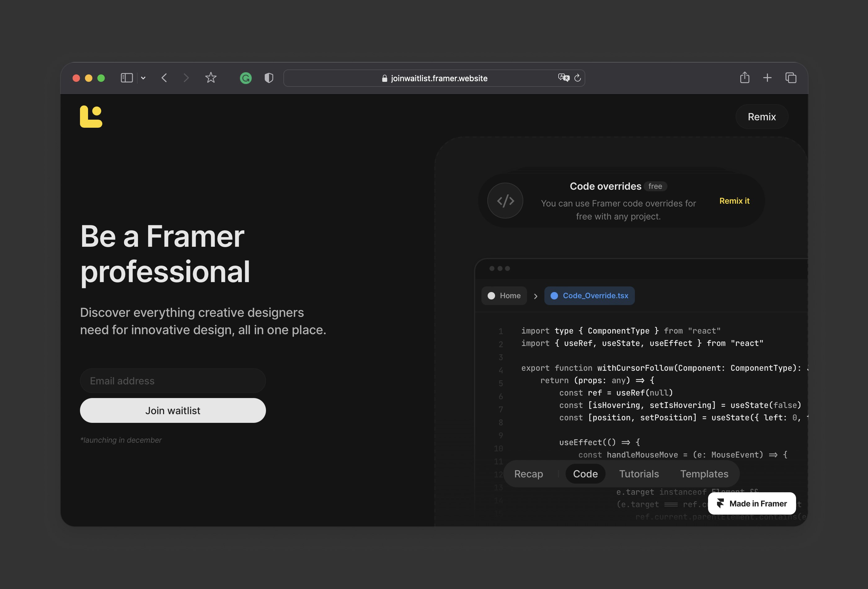
Task: Click the translate page icon
Action: pos(564,78)
